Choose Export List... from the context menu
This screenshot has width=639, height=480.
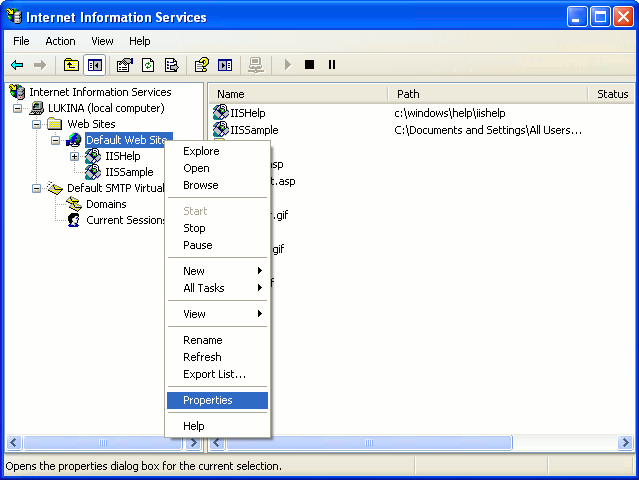(217, 374)
